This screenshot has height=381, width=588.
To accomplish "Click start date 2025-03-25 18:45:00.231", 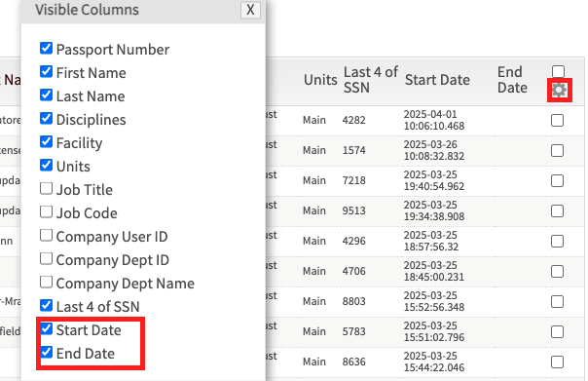I will click(x=434, y=271).
